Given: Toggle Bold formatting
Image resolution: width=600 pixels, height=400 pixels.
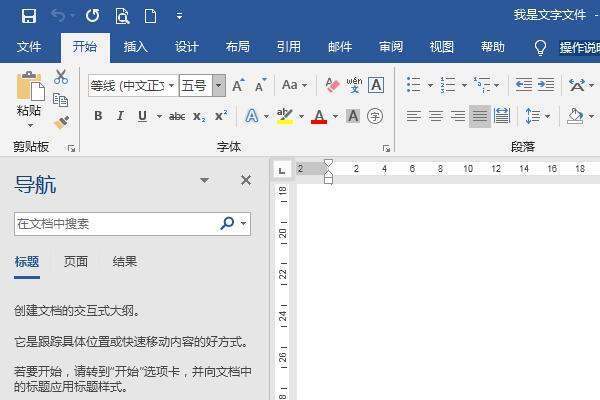Looking at the screenshot, I should tap(98, 116).
